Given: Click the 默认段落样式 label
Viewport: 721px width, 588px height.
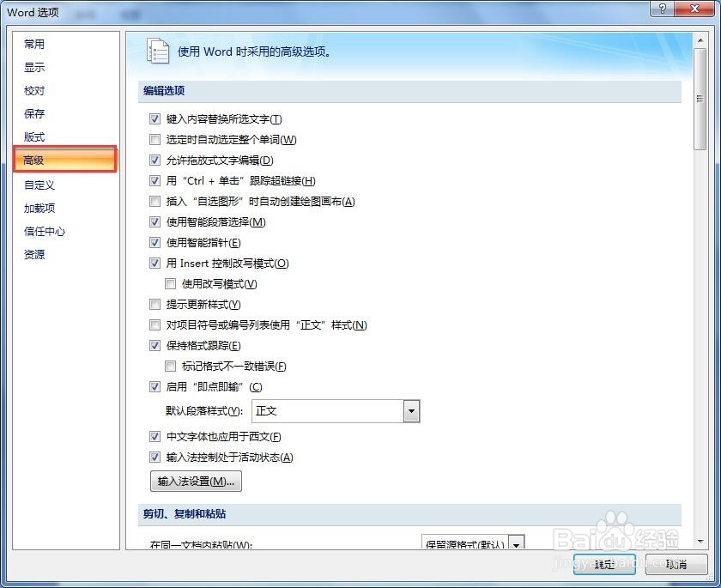Looking at the screenshot, I should coord(203,411).
